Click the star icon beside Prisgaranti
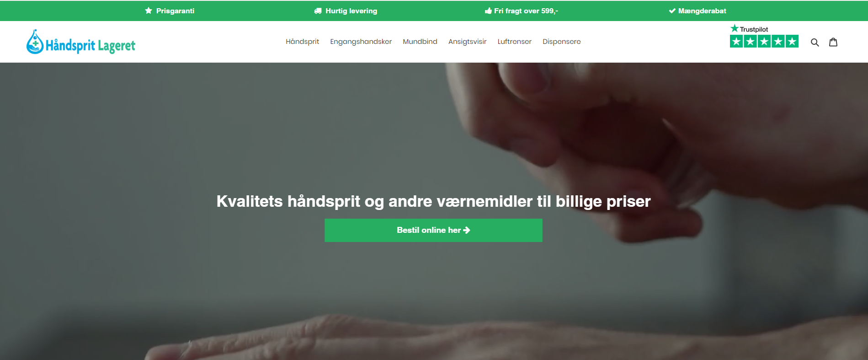This screenshot has width=868, height=360. tap(149, 11)
